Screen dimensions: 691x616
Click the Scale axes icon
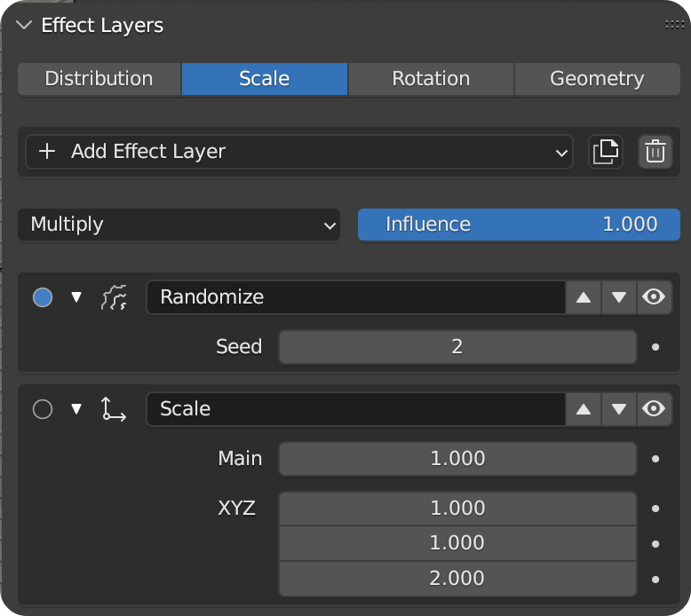115,409
